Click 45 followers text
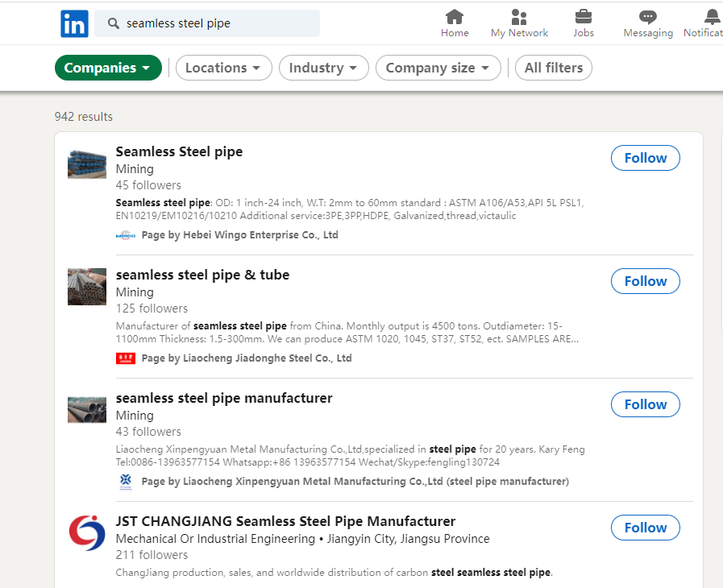Screen dimensions: 723x588 (148, 185)
